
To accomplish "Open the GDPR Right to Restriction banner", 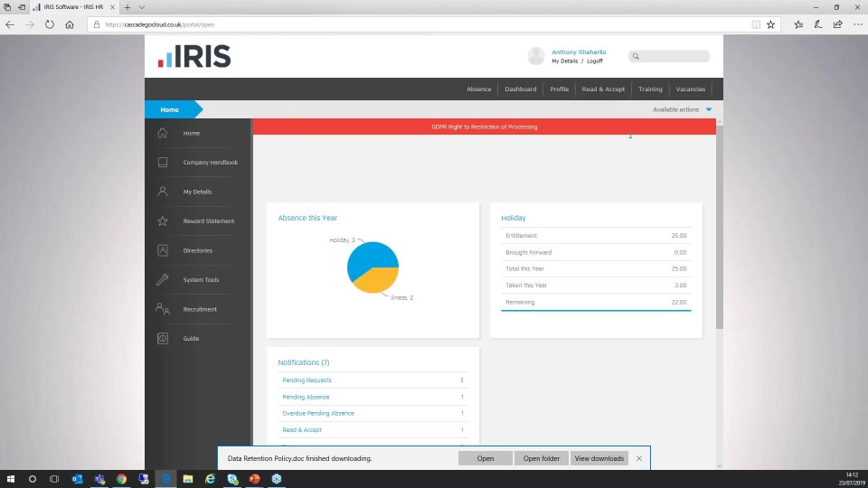I will 485,127.
